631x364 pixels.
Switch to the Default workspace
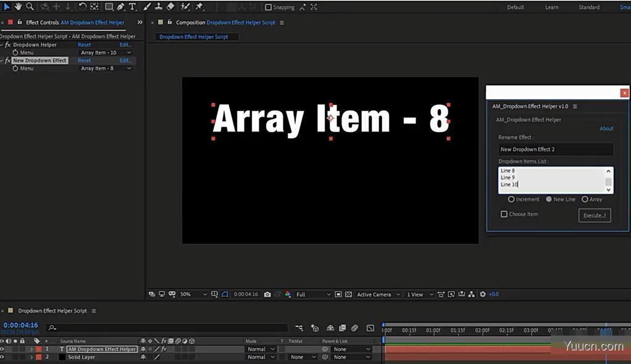(x=515, y=7)
